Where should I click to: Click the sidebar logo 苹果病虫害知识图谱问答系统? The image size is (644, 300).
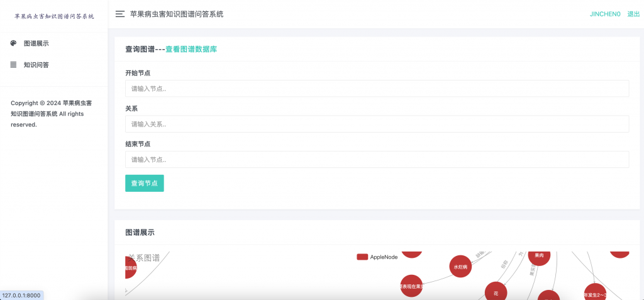point(54,16)
